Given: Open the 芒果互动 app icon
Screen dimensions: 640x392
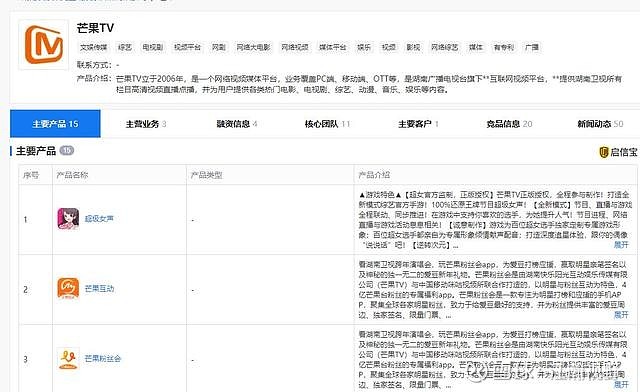Looking at the screenshot, I should point(68,288).
